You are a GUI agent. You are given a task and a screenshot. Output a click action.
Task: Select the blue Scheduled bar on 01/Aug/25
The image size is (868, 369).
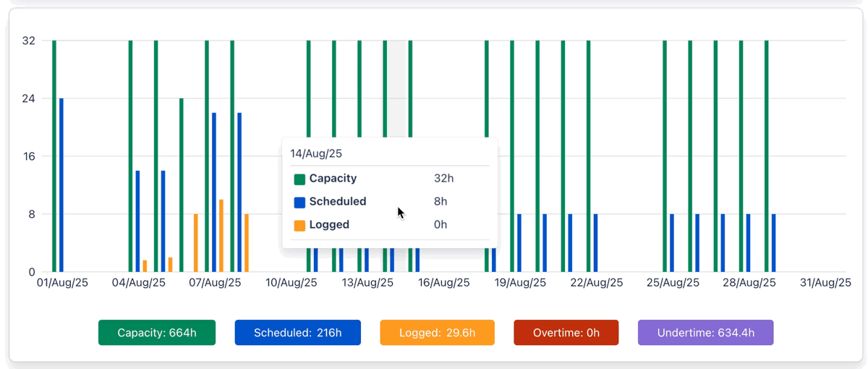[x=61, y=185]
